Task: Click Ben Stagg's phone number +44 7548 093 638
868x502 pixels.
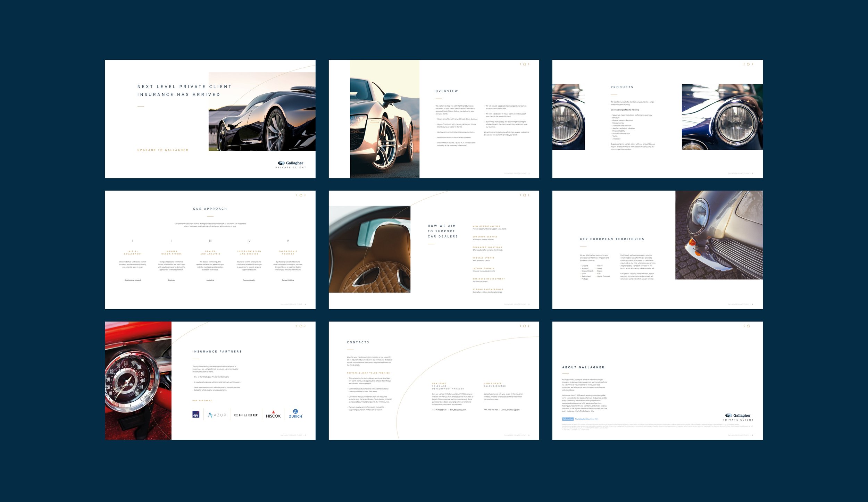Action: 439,410
